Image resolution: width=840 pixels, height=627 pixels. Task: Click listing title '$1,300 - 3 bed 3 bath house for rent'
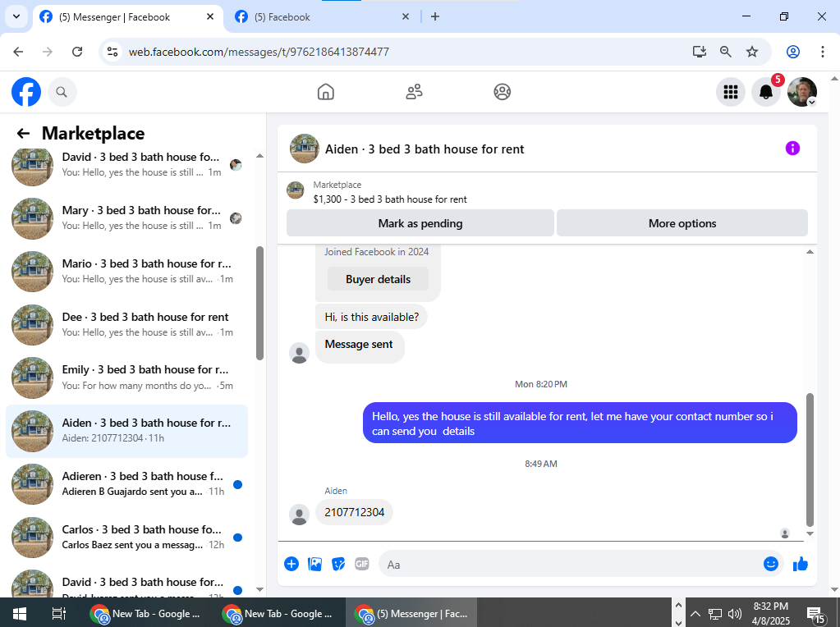coord(389,199)
